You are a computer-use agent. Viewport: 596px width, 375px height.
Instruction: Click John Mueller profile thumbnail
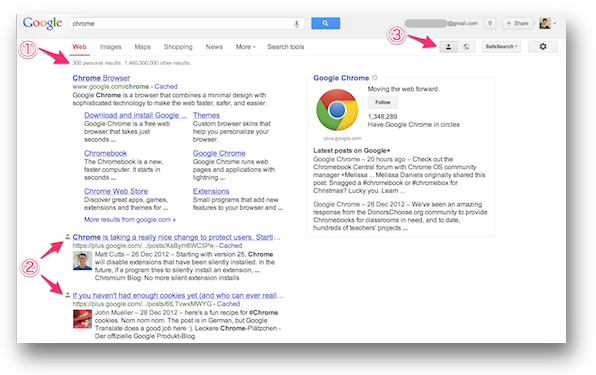click(x=82, y=319)
